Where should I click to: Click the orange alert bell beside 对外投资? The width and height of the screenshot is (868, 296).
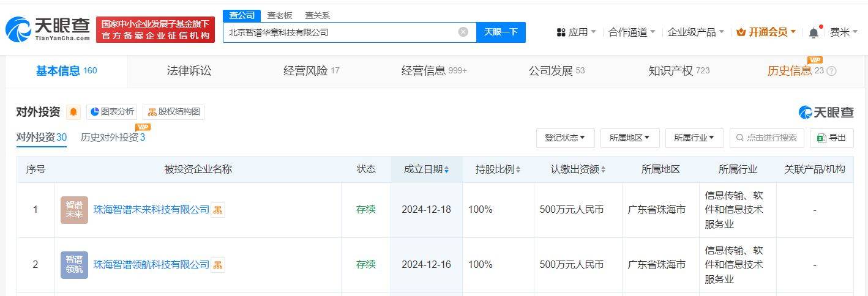pyautogui.click(x=74, y=112)
